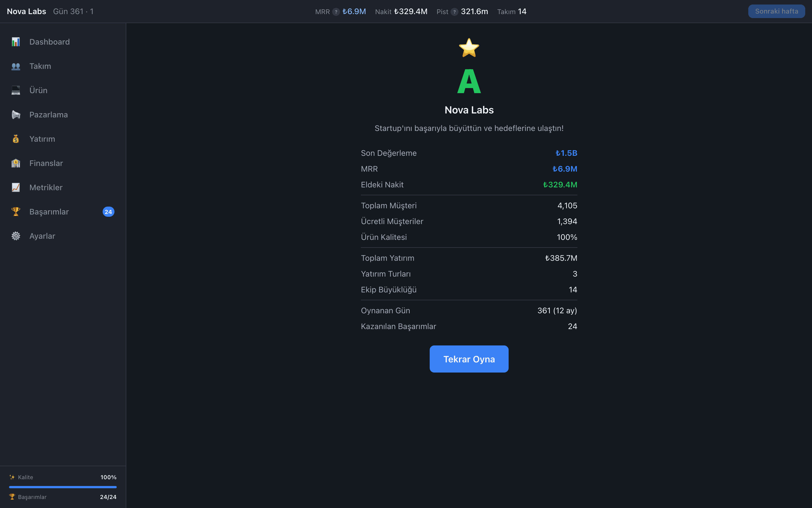Click the Gün 361 · 1 day counter
Image resolution: width=812 pixels, height=508 pixels.
coord(73,11)
